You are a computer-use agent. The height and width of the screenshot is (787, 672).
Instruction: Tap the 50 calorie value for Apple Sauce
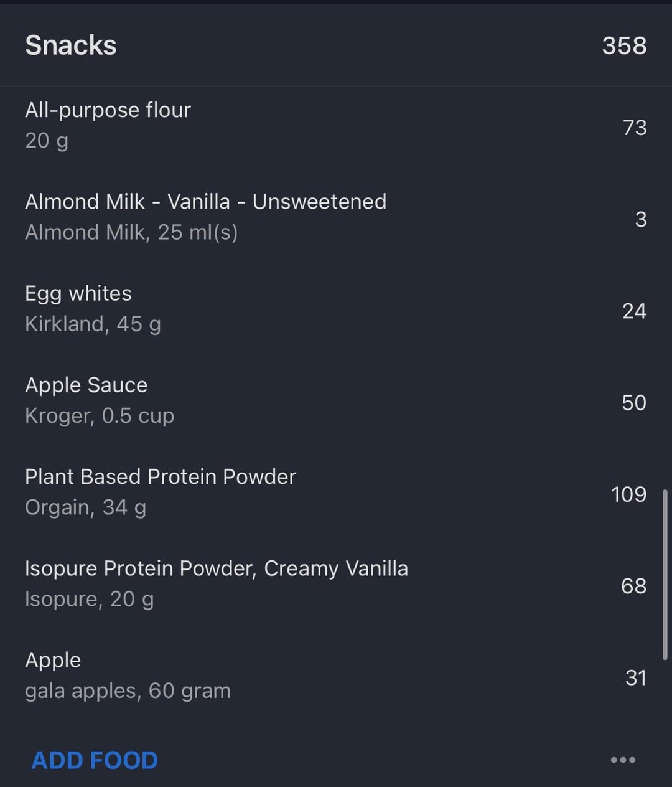click(x=633, y=403)
